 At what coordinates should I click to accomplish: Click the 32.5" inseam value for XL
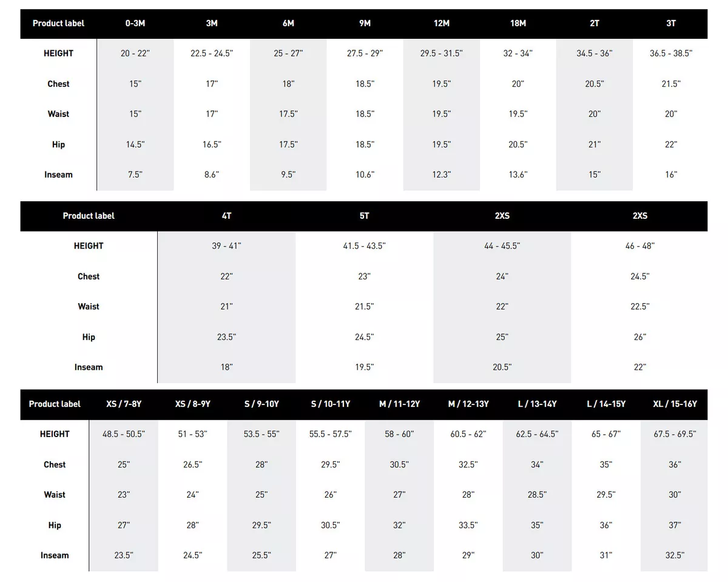point(675,555)
